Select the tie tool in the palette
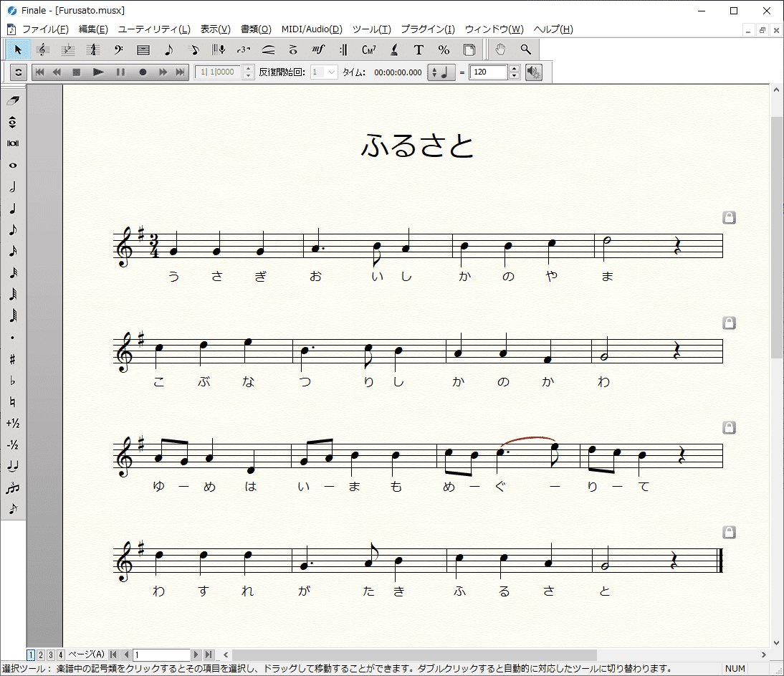Screen dimensions: 784x676 (13, 467)
